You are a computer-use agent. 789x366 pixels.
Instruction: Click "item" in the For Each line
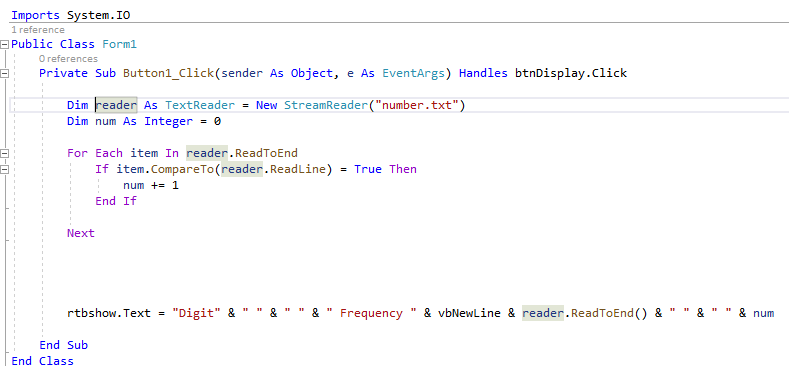pos(144,153)
